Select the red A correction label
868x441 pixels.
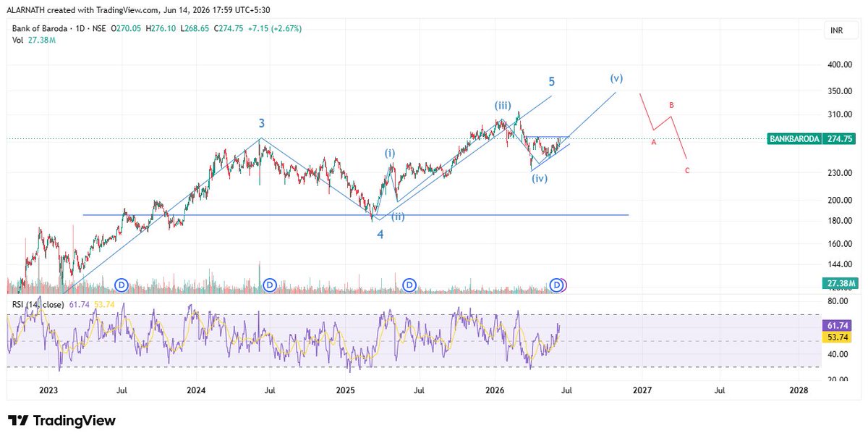[x=653, y=142]
